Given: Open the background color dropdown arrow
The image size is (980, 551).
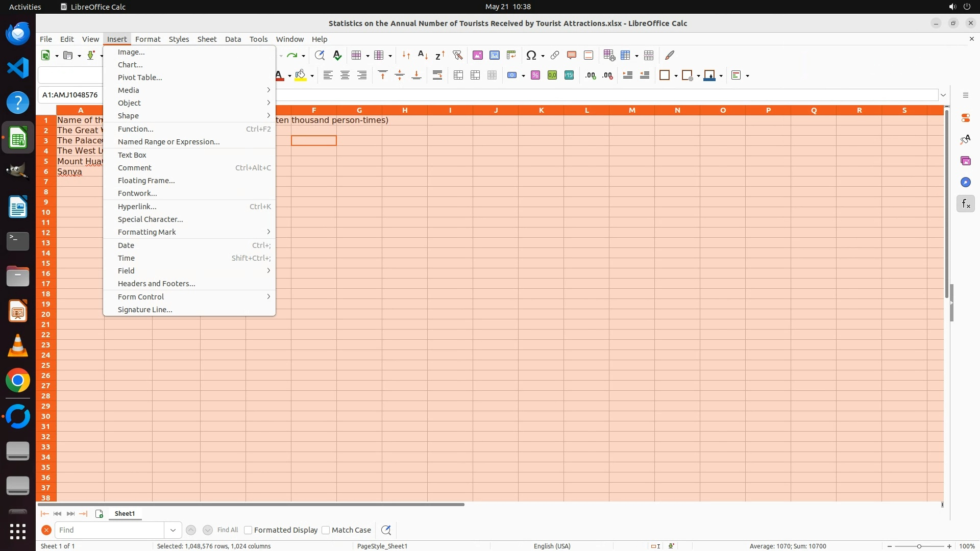Looking at the screenshot, I should pyautogui.click(x=312, y=76).
